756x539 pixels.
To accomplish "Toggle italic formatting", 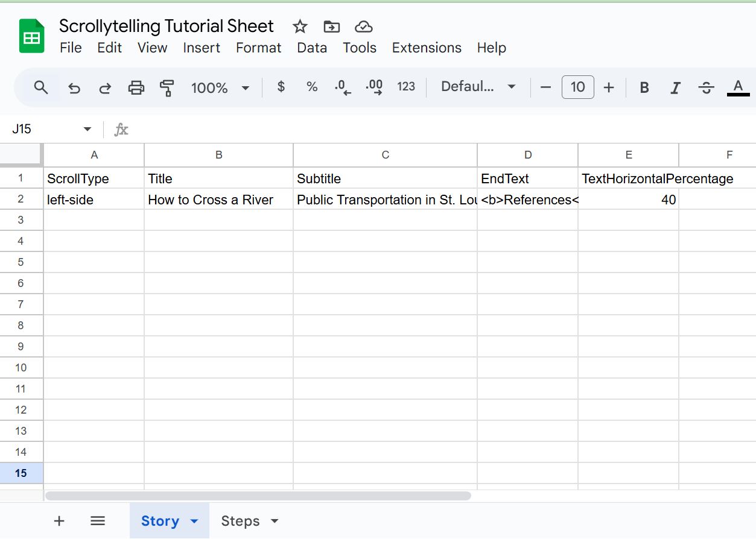I will tap(675, 88).
